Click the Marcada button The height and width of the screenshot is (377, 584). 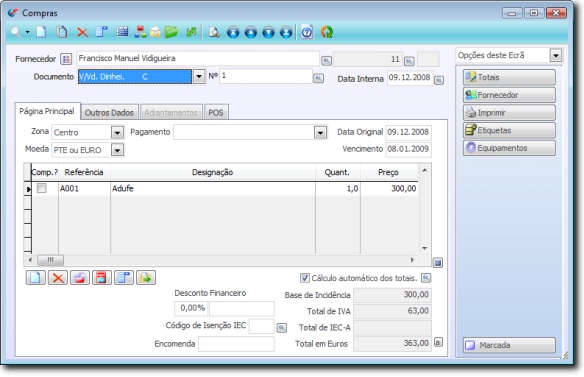point(509,345)
